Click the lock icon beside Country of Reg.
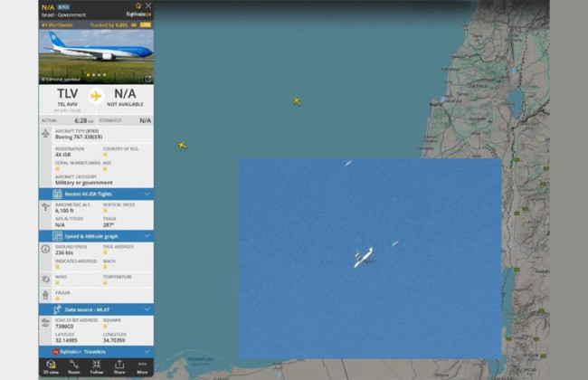Image resolution: width=588 pixels, height=380 pixels. tap(105, 154)
